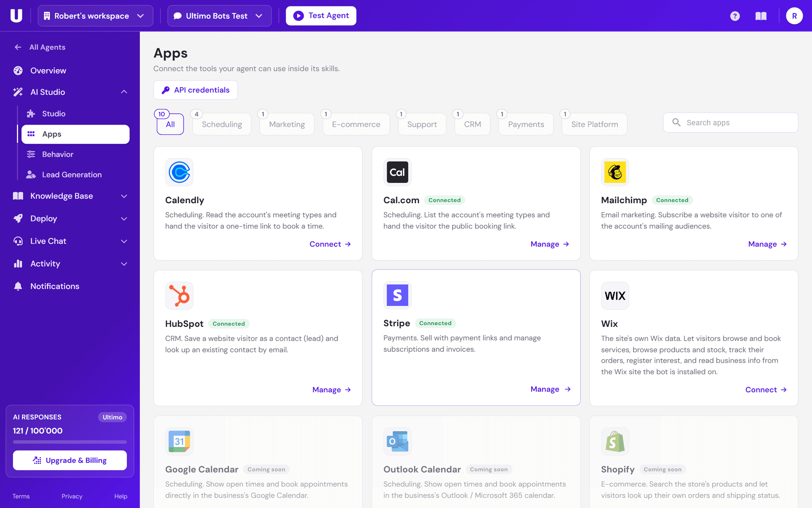The width and height of the screenshot is (812, 508).
Task: Filter apps by E-commerce
Action: click(356, 124)
